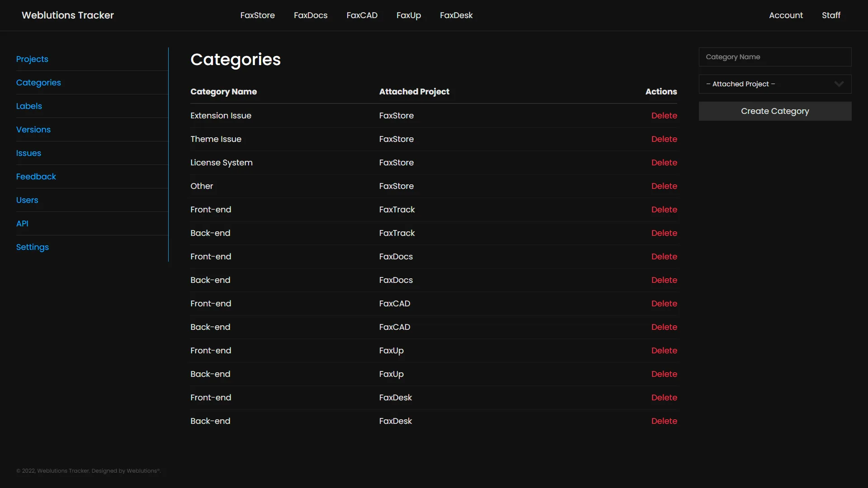Open the Projects page from the sidebar
868x488 pixels.
point(32,59)
